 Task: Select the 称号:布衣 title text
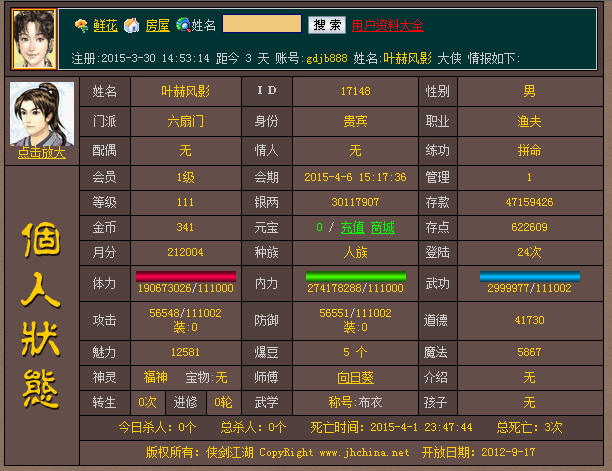pyautogui.click(x=356, y=402)
